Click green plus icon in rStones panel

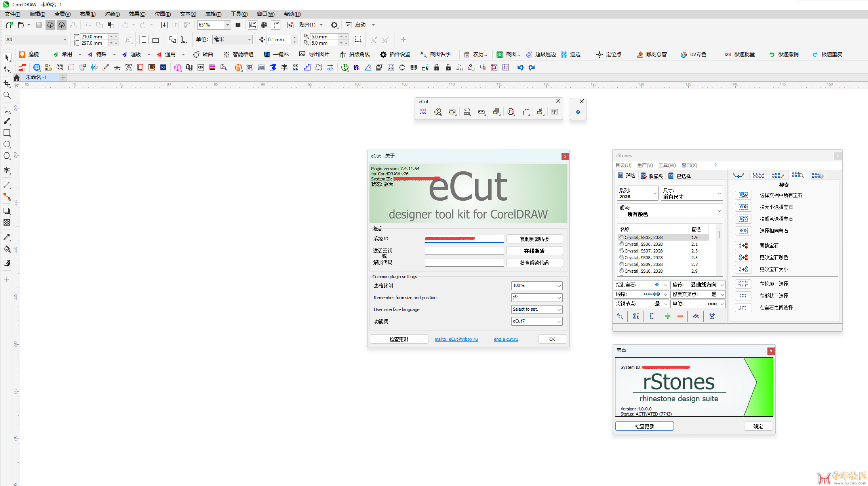(668, 316)
